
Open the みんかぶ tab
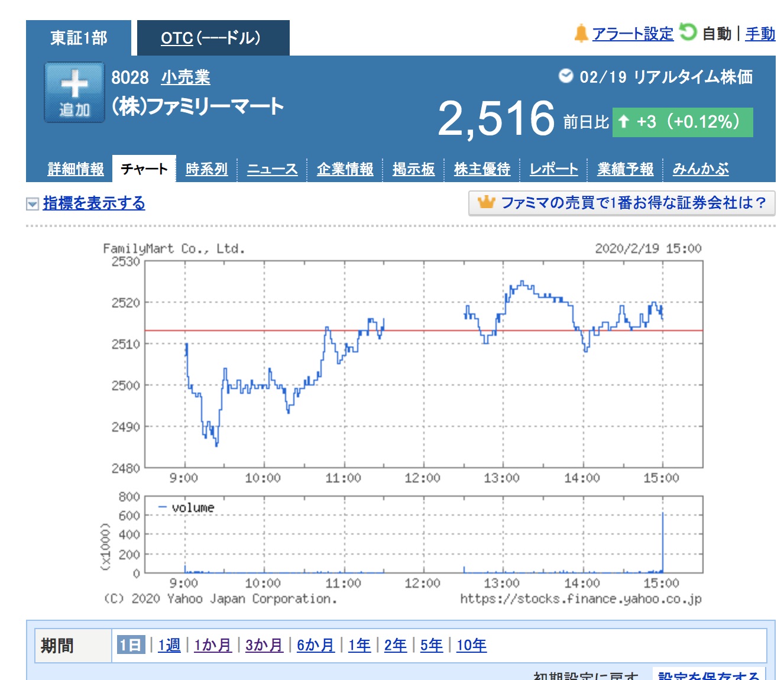(701, 169)
